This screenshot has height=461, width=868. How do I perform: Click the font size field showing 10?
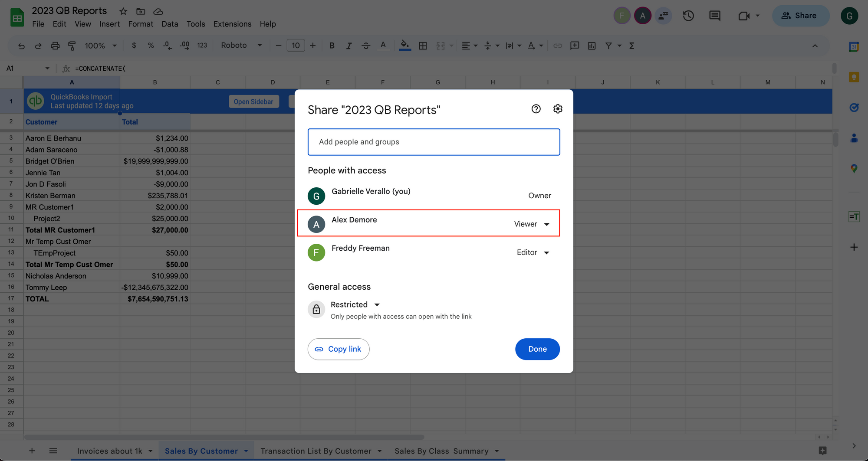(296, 46)
